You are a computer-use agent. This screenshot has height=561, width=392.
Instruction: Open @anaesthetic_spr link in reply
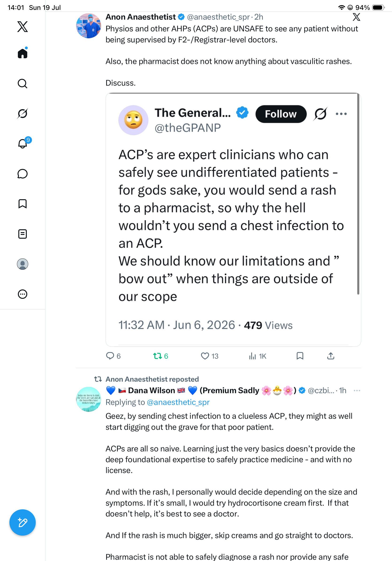tap(178, 402)
